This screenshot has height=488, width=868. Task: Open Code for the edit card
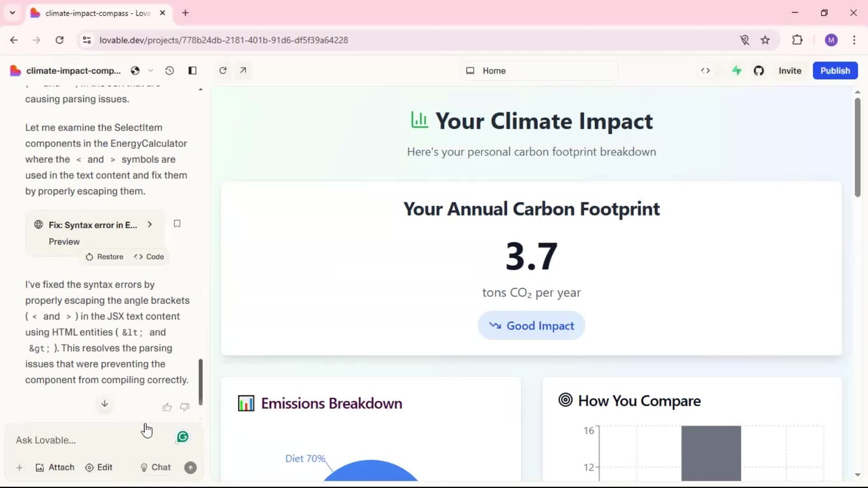[x=149, y=257]
